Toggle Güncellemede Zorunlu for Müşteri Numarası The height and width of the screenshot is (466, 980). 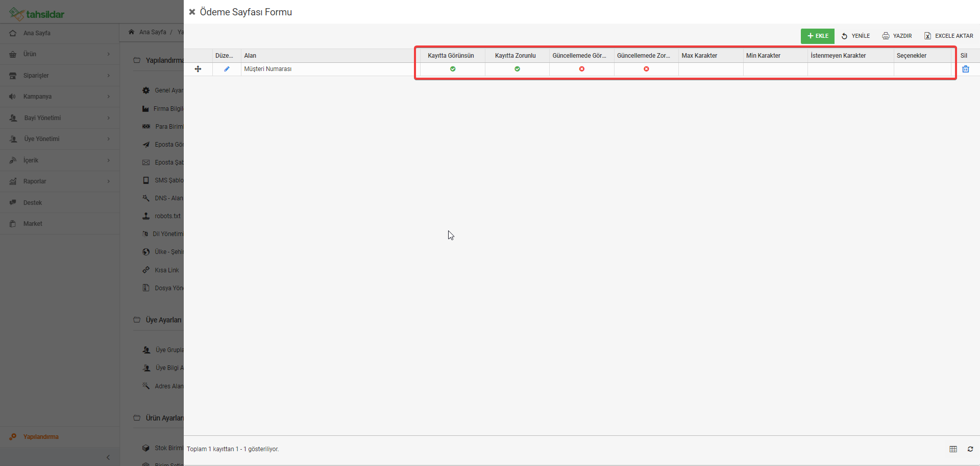coord(646,69)
